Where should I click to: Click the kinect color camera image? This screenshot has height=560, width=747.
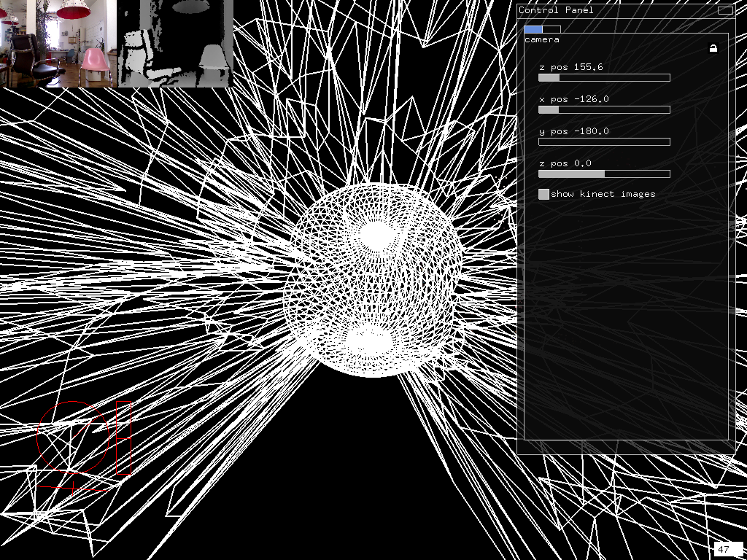pos(58,43)
